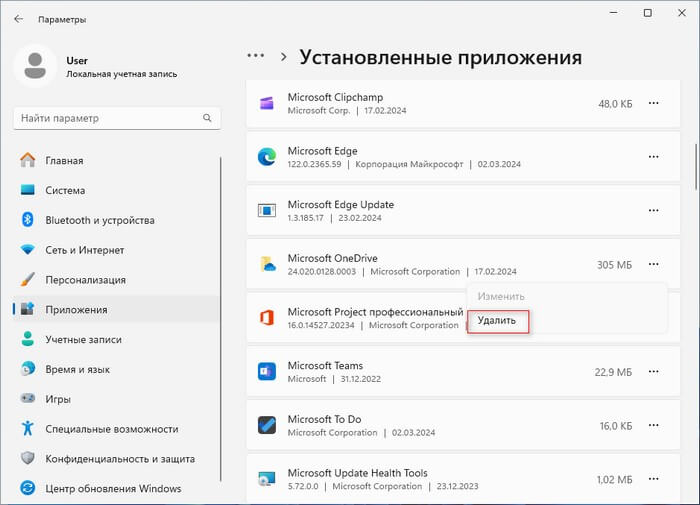
Task: Open Персонализация section
Action: (x=85, y=280)
